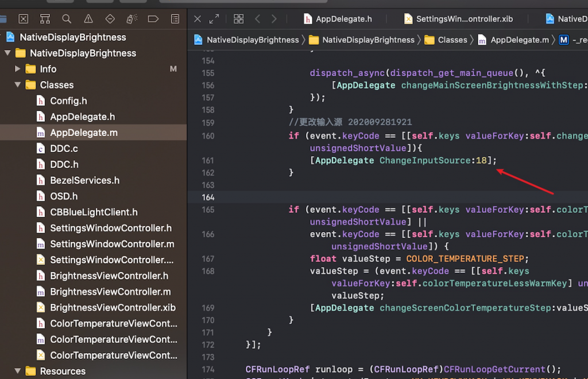Image resolution: width=588 pixels, height=379 pixels.
Task: Open the Find navigator magnifier icon
Action: 67,19
